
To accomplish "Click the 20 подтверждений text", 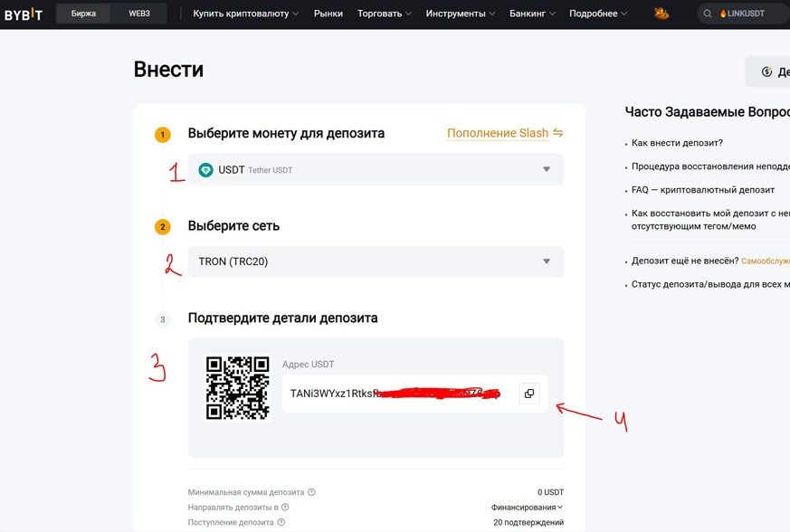I will (x=528, y=522).
